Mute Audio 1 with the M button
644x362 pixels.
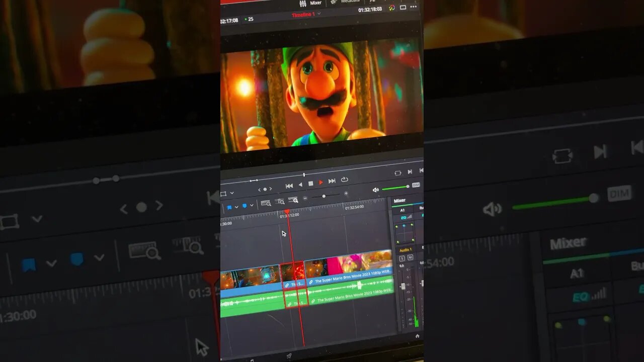(410, 257)
